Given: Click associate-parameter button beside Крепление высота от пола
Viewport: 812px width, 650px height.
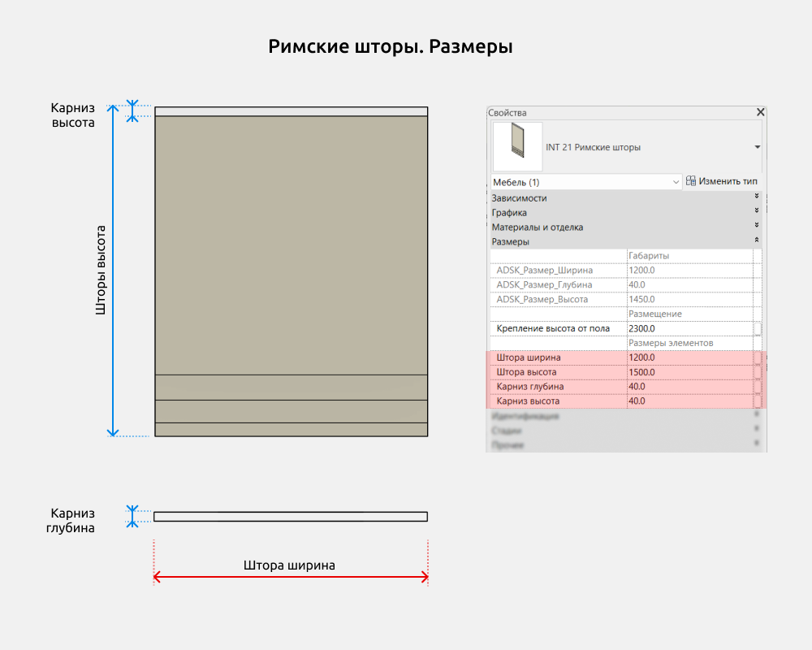Looking at the screenshot, I should tap(757, 328).
